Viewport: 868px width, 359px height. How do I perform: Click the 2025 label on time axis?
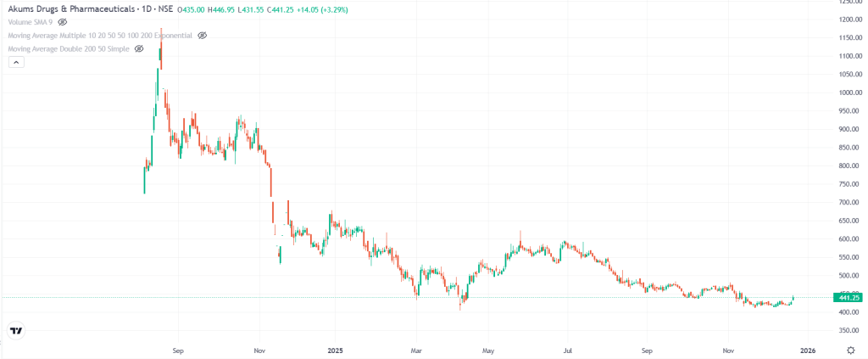pos(335,349)
